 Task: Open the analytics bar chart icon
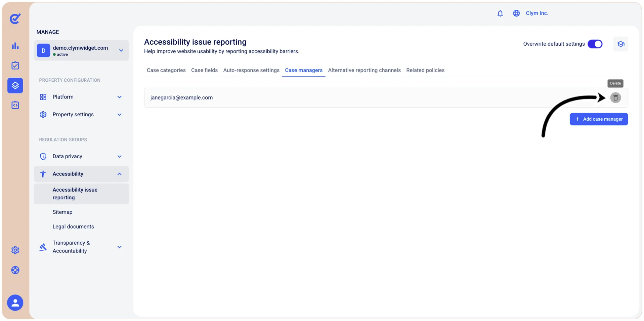(x=15, y=46)
